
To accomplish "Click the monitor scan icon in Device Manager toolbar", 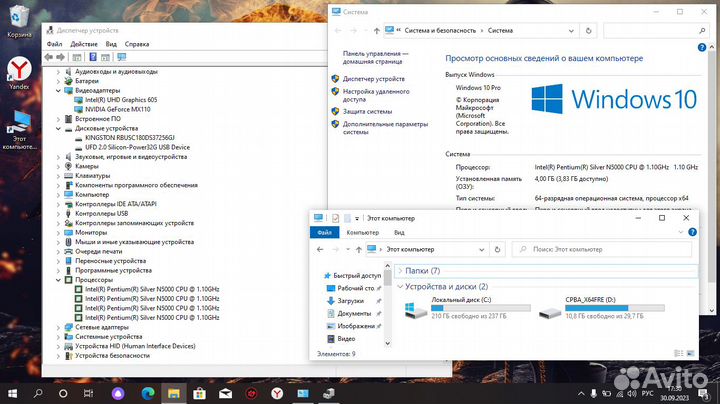I will [x=121, y=57].
